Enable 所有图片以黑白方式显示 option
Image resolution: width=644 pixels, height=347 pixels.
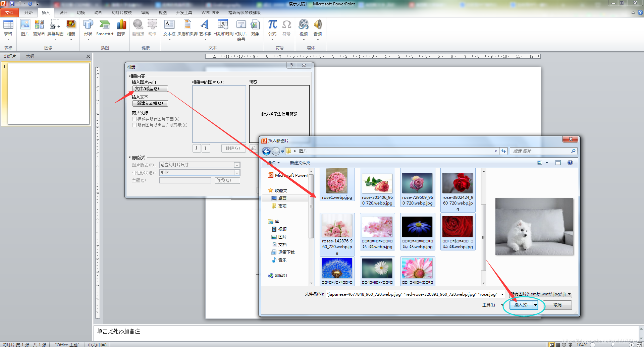[x=134, y=125]
